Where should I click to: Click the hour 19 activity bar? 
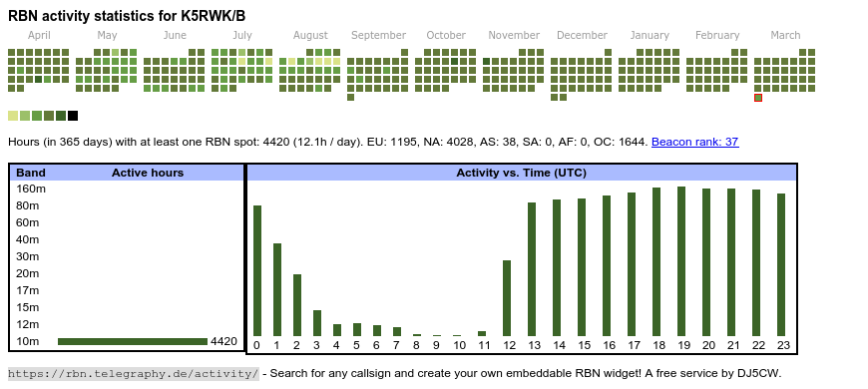click(x=681, y=261)
